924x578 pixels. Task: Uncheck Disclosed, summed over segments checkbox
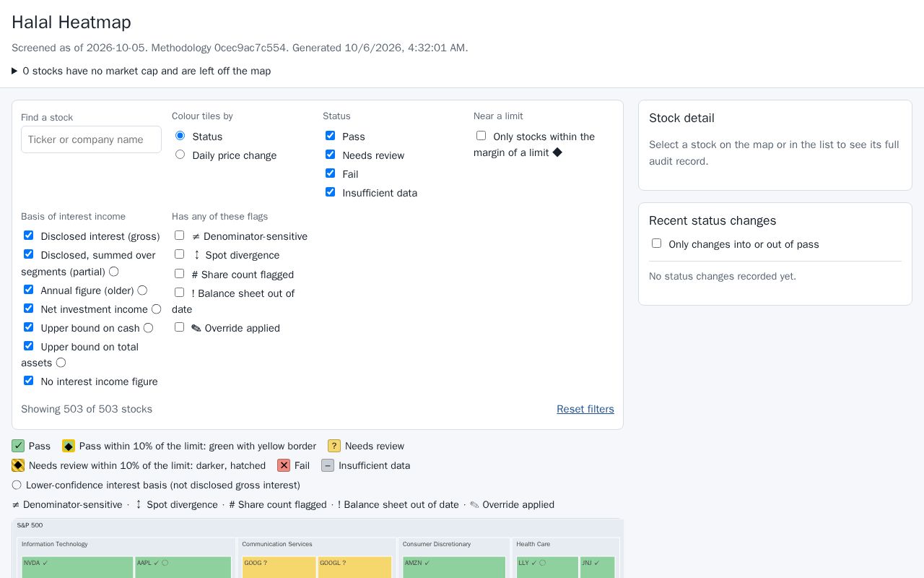tap(28, 254)
